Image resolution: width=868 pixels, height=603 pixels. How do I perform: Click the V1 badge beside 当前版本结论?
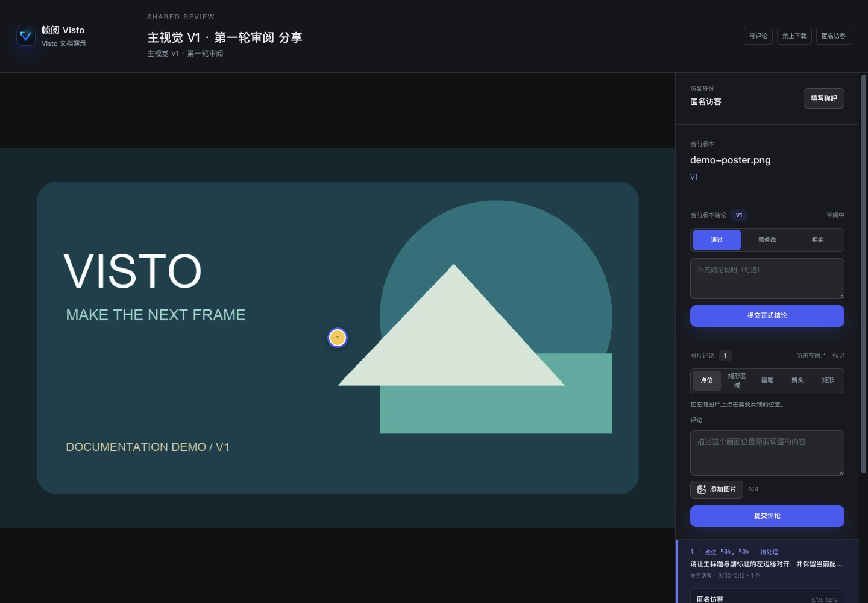(739, 215)
